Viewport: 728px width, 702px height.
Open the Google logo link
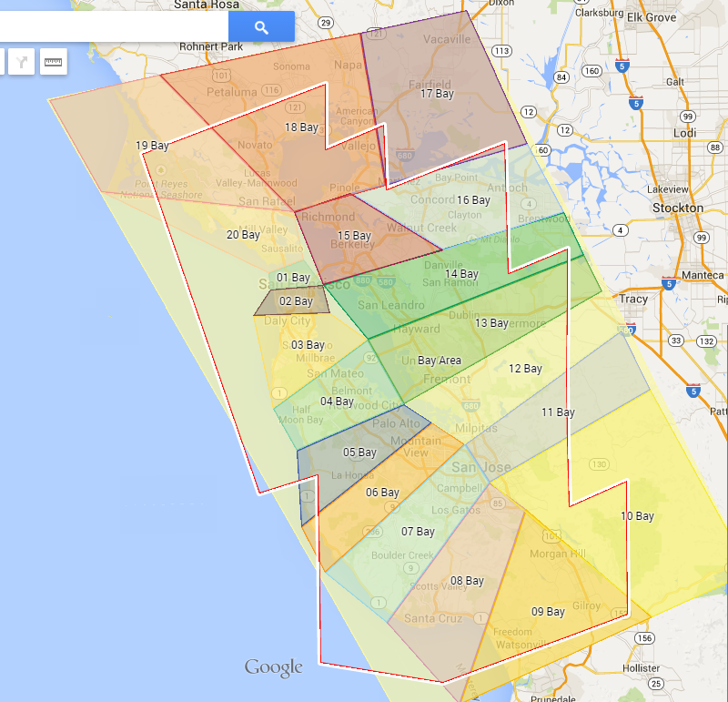click(x=273, y=667)
